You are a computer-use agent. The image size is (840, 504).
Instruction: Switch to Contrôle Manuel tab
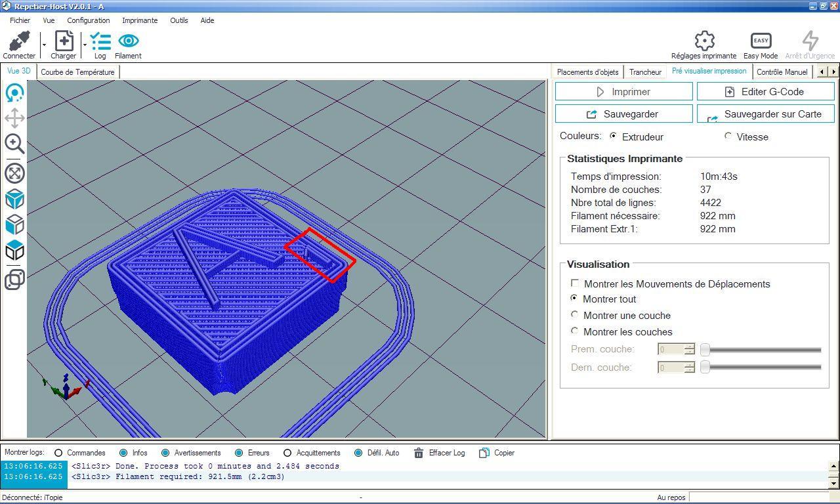782,72
